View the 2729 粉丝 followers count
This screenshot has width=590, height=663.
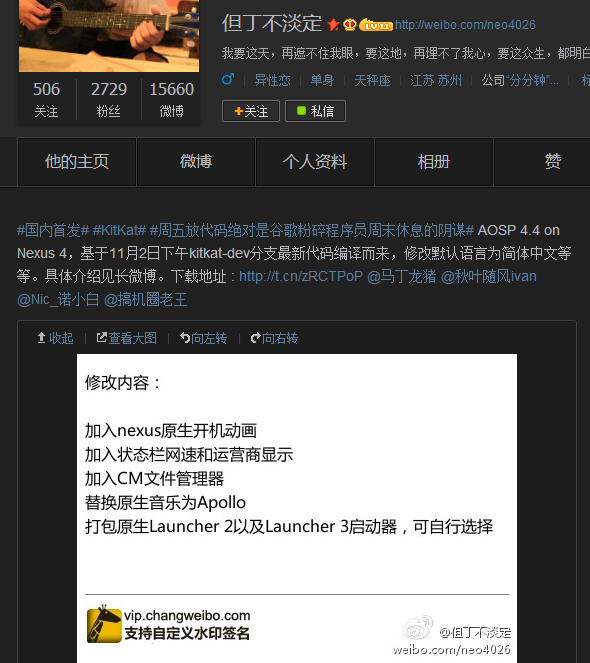click(109, 100)
